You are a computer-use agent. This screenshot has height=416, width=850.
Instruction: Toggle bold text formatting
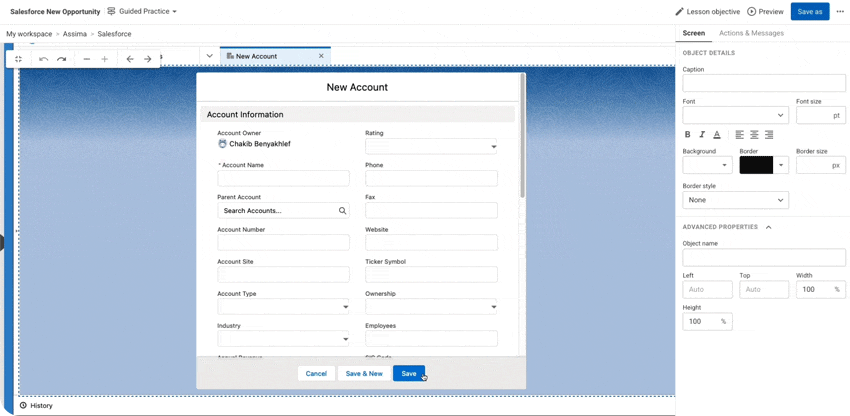click(x=687, y=134)
